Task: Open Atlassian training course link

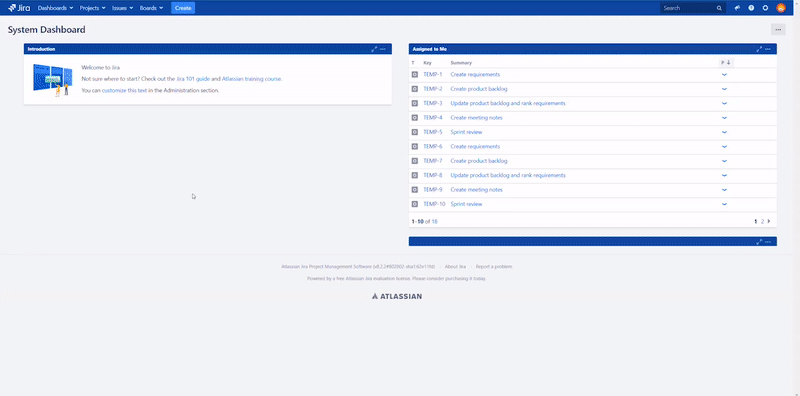Action: click(x=252, y=79)
